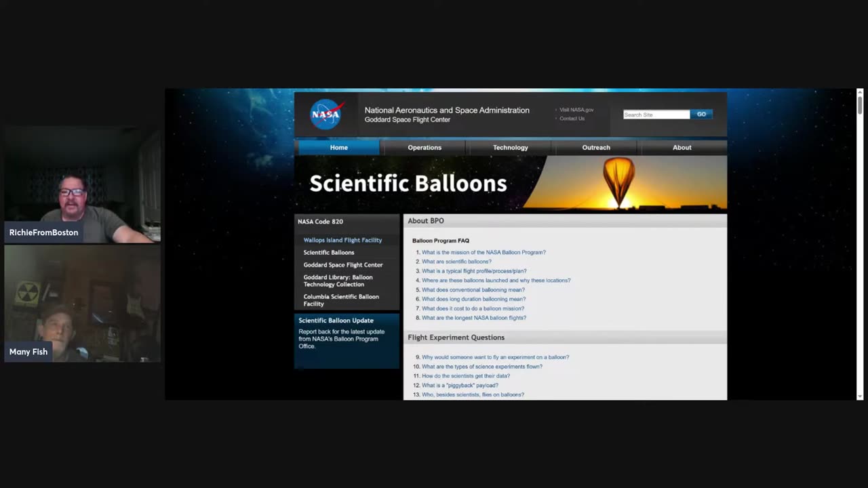Open the Operations navigation tab
Viewport: 868px width, 488px height.
[x=425, y=148]
